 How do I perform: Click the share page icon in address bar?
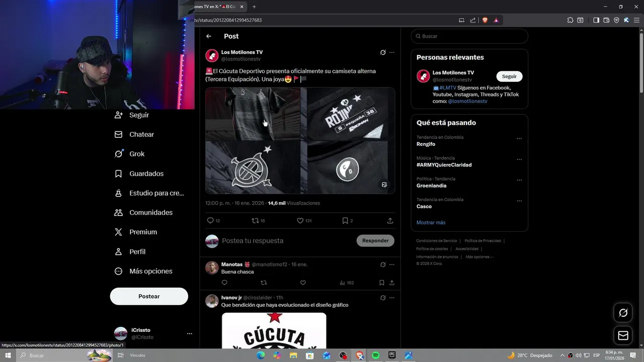point(473,20)
